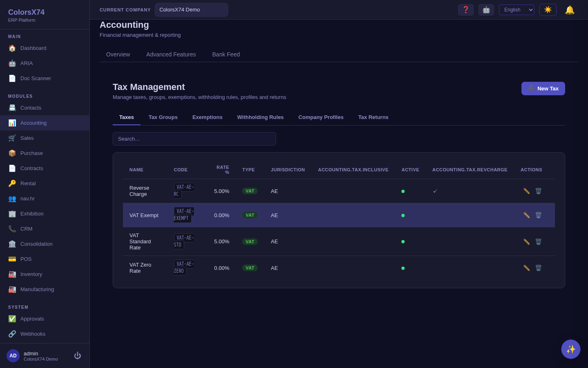Image resolution: width=588 pixels, height=368 pixels.
Task: Delete the VAT Exempt tax
Action: (538, 215)
